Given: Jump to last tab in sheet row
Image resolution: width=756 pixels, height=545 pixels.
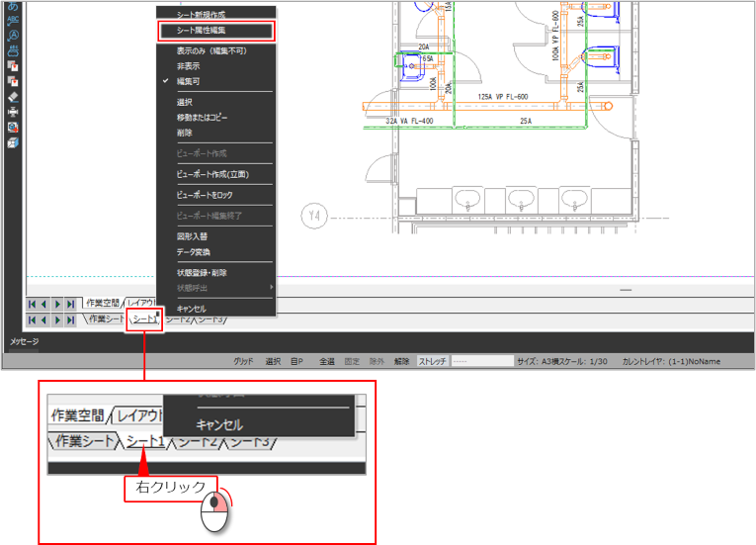Looking at the screenshot, I should (70, 320).
